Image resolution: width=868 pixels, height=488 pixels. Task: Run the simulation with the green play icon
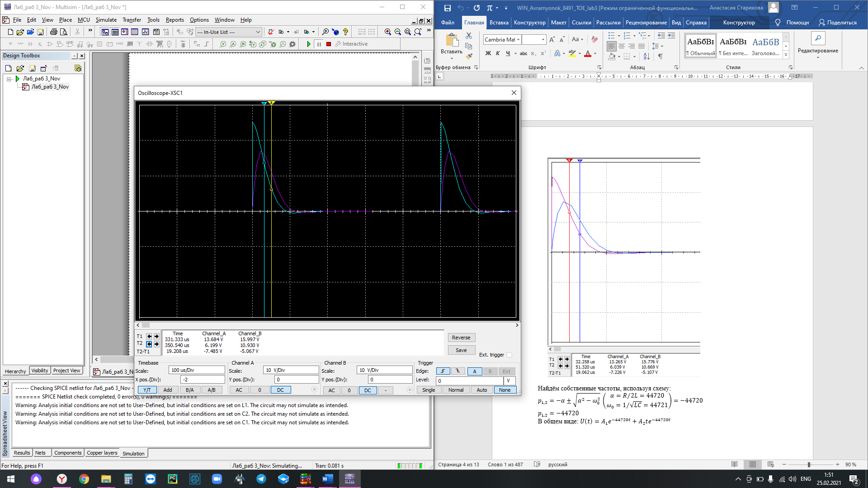tap(309, 44)
